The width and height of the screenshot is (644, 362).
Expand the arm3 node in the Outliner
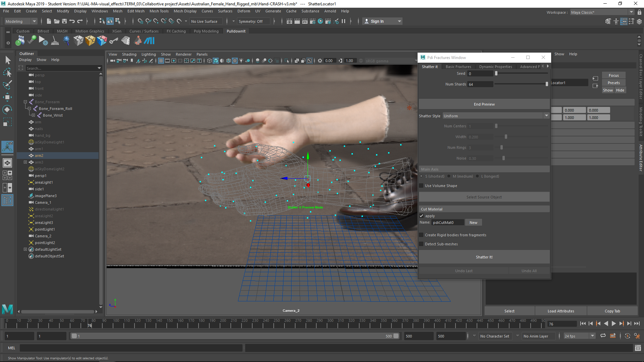(x=25, y=162)
